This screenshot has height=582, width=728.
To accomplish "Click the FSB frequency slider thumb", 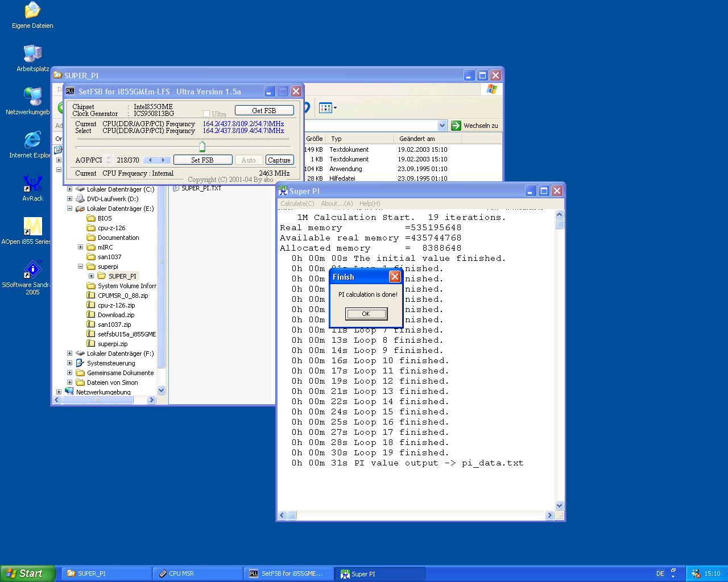I will pos(202,147).
